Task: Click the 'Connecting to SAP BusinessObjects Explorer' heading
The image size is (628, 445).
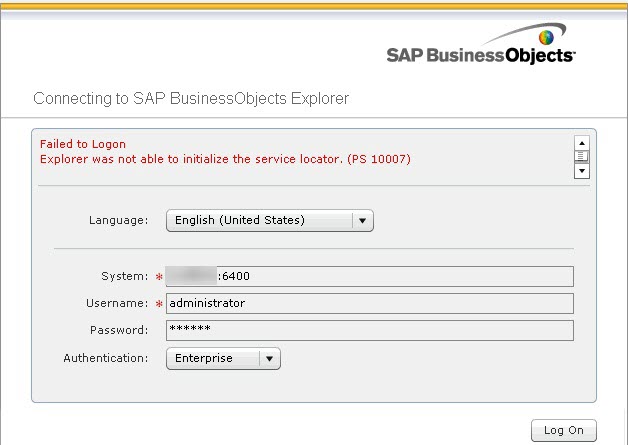Action: pos(191,99)
